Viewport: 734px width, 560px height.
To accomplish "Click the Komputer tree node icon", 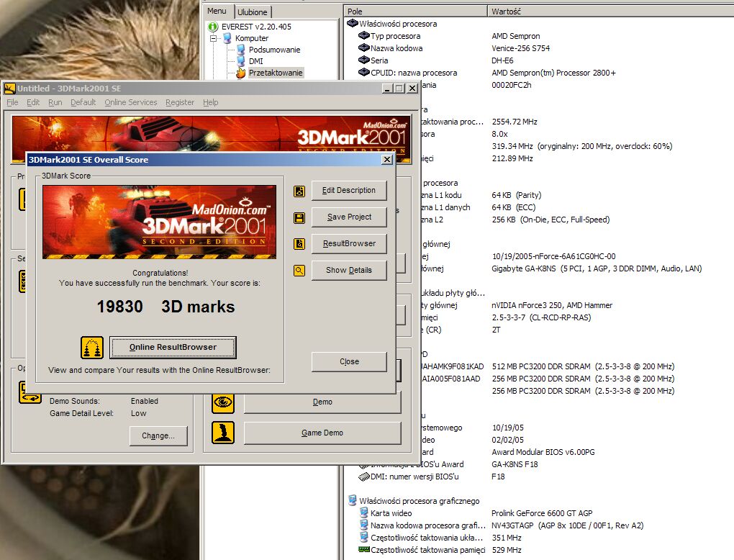I will click(x=227, y=38).
